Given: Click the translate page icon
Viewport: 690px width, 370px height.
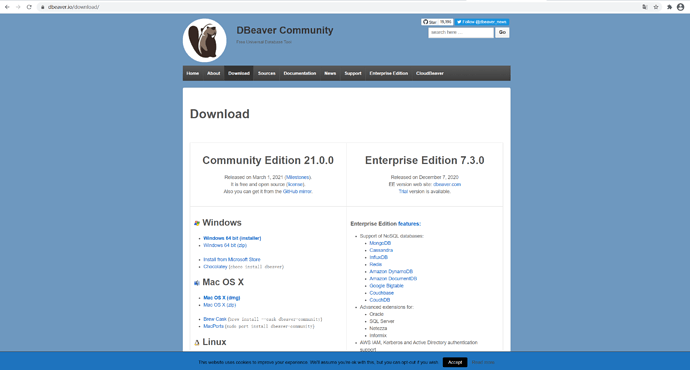Looking at the screenshot, I should click(x=645, y=7).
